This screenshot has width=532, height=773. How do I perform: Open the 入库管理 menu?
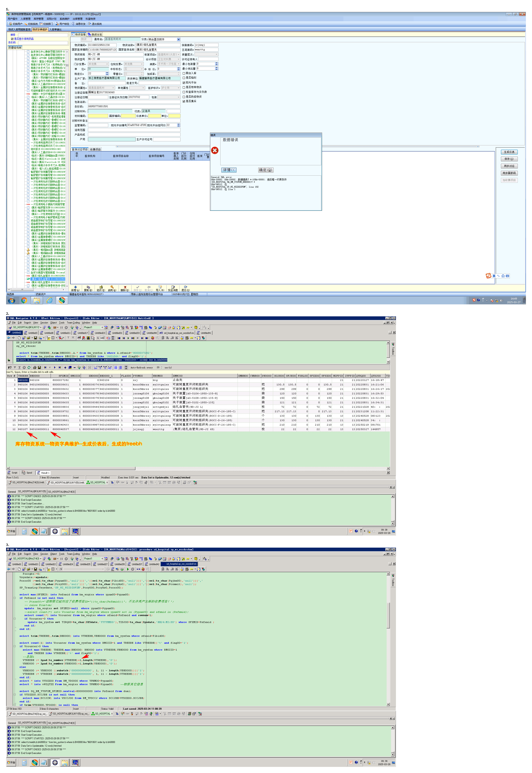click(x=25, y=19)
